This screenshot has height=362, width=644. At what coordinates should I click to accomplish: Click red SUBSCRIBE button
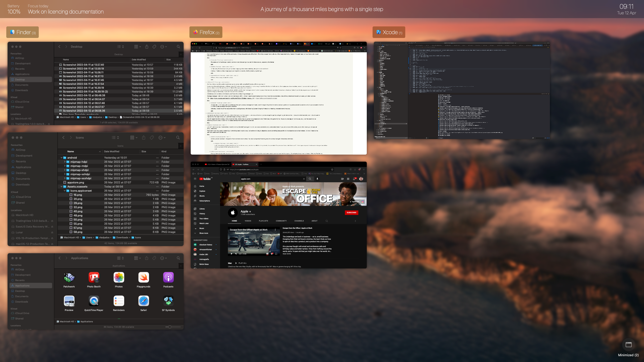pyautogui.click(x=351, y=213)
